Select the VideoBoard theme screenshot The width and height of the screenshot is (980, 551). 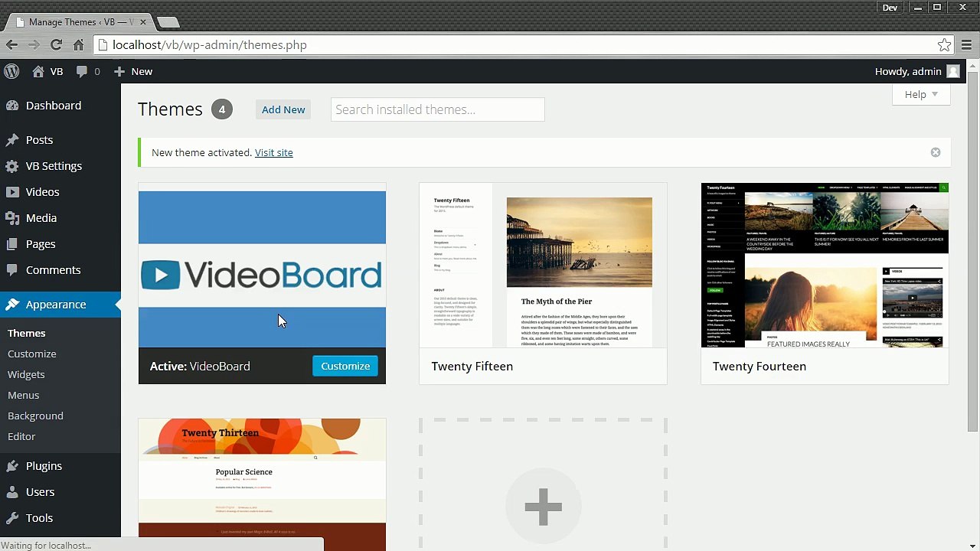pos(262,266)
